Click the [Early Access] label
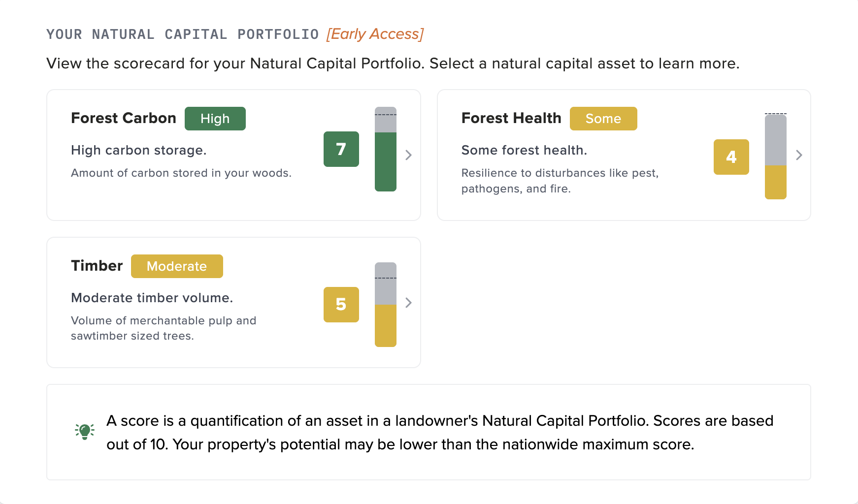This screenshot has height=504, width=858. [375, 34]
